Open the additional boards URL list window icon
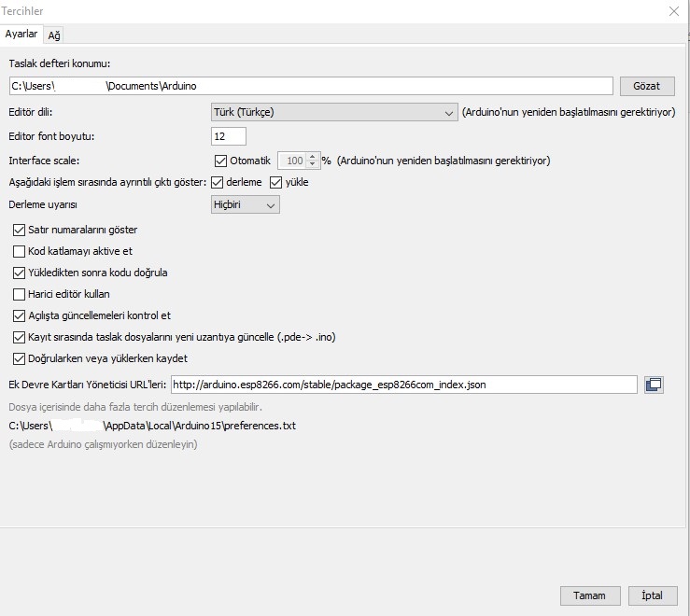Viewport: 690px width, 616px height. coord(654,385)
